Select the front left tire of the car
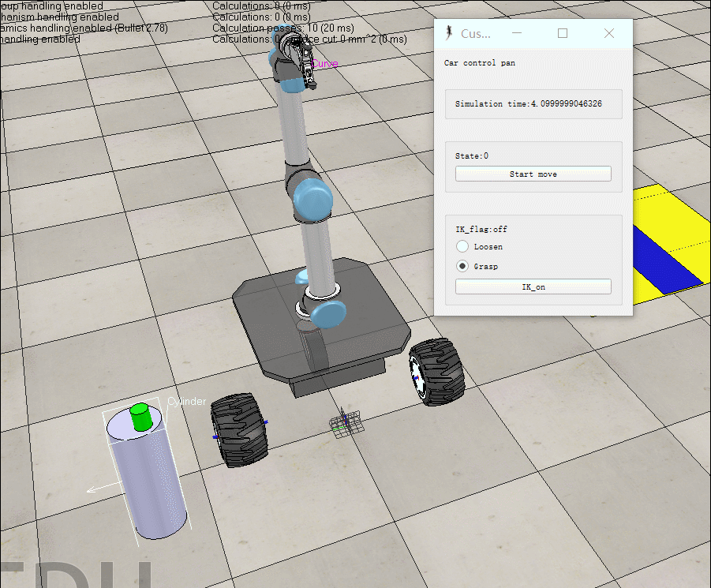711x588 pixels. 239,430
